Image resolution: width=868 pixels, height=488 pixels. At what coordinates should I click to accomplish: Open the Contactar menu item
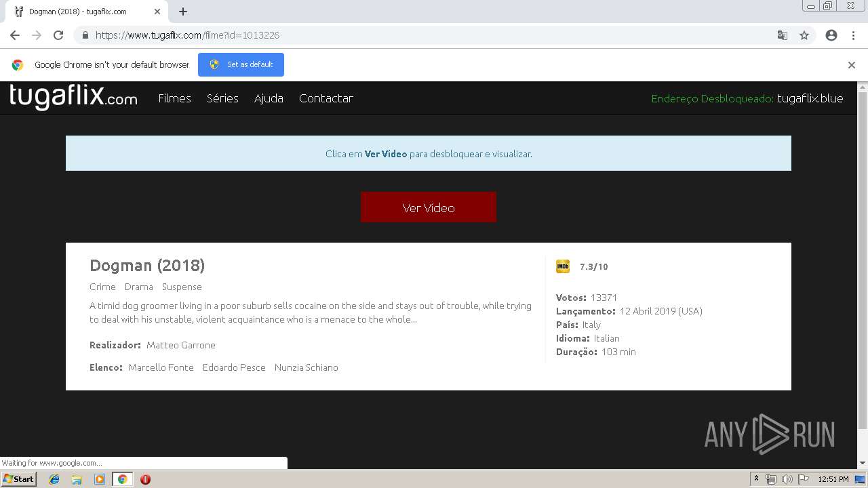[x=326, y=98]
